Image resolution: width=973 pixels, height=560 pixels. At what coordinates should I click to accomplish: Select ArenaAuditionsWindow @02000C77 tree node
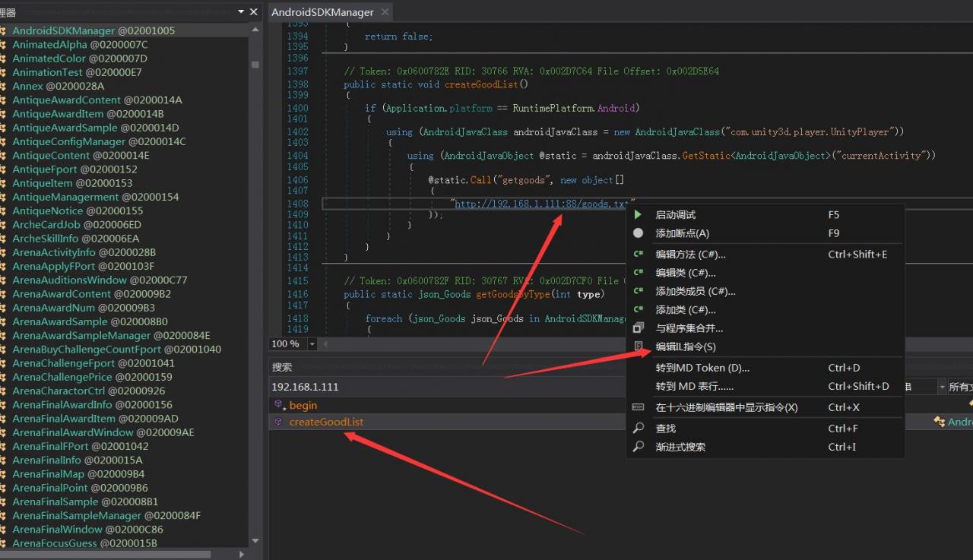pos(100,280)
